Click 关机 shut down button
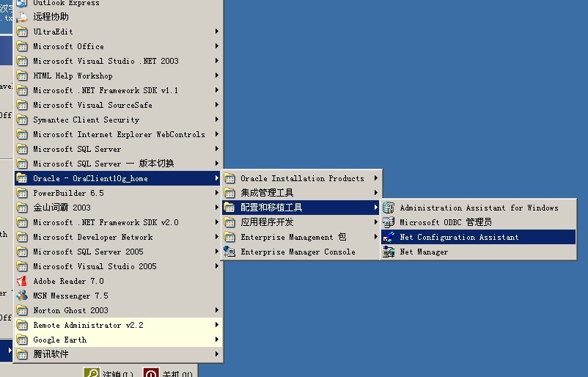This screenshot has height=377, width=588. point(168,373)
